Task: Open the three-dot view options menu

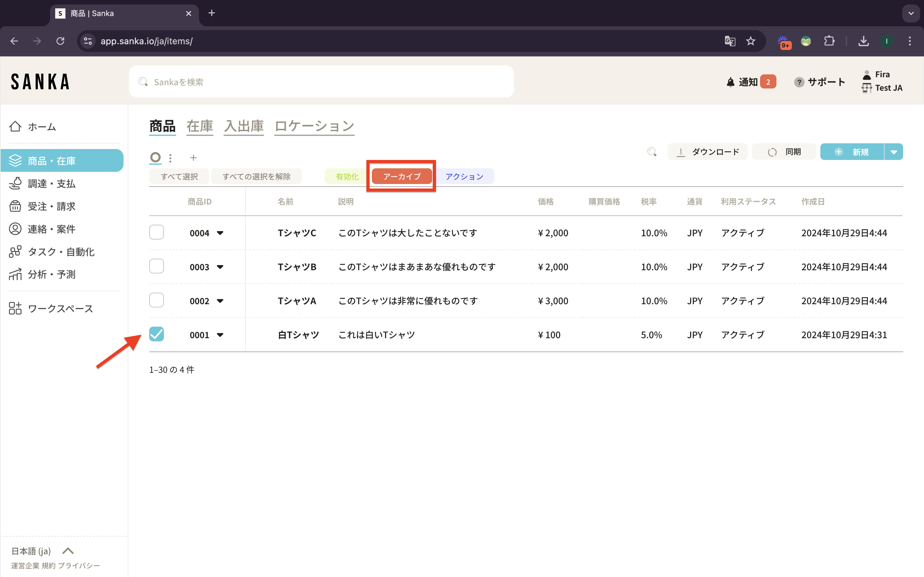Action: [170, 158]
